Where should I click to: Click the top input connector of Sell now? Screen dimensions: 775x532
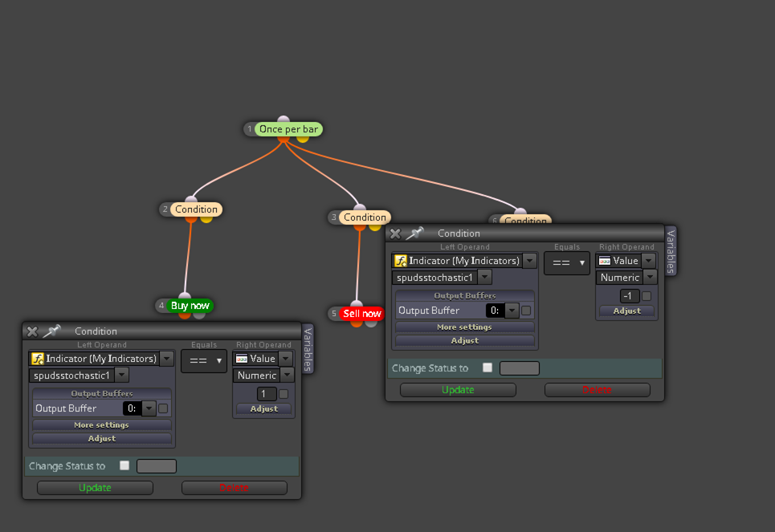pyautogui.click(x=357, y=303)
